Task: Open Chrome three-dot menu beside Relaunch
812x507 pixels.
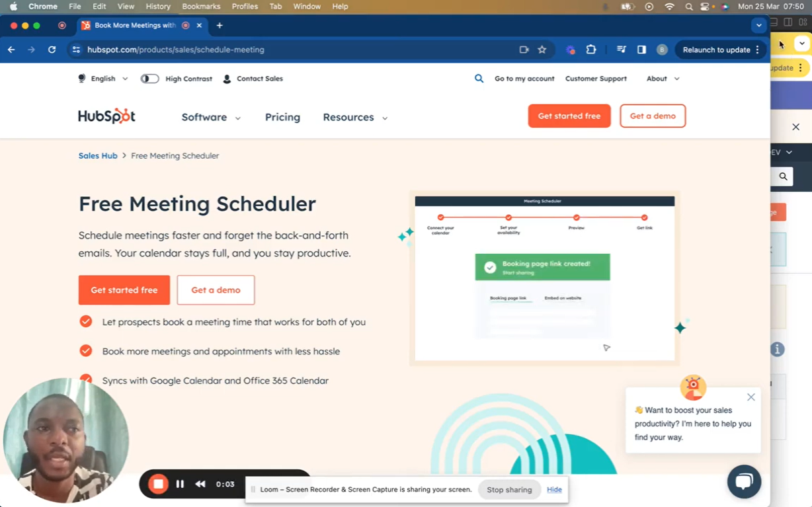Action: coord(758,50)
